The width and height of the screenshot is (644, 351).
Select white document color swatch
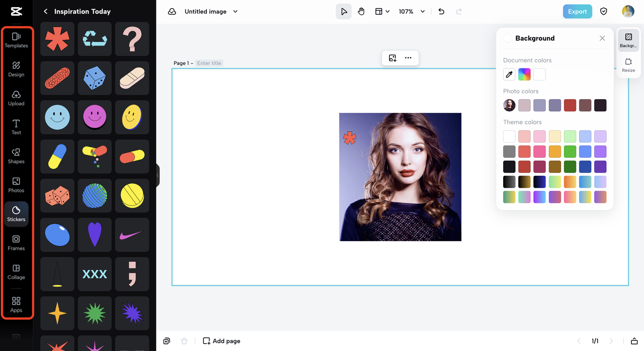[539, 75]
